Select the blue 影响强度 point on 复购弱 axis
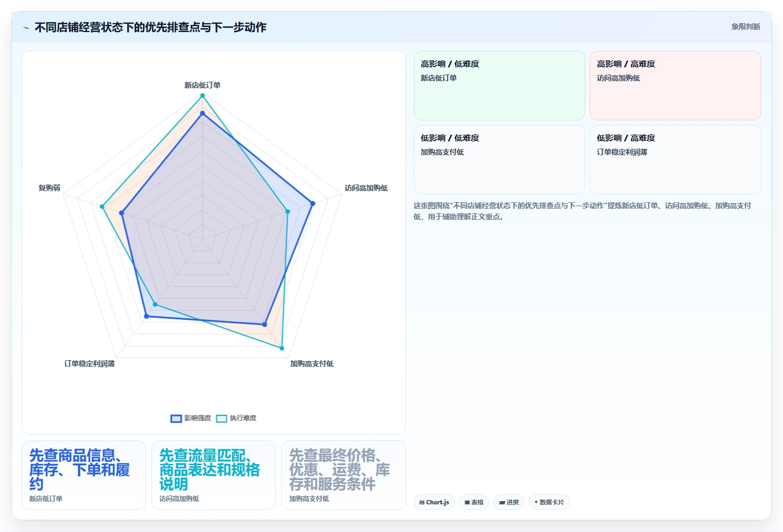Screen dimensions: 783x532 [x=122, y=213]
